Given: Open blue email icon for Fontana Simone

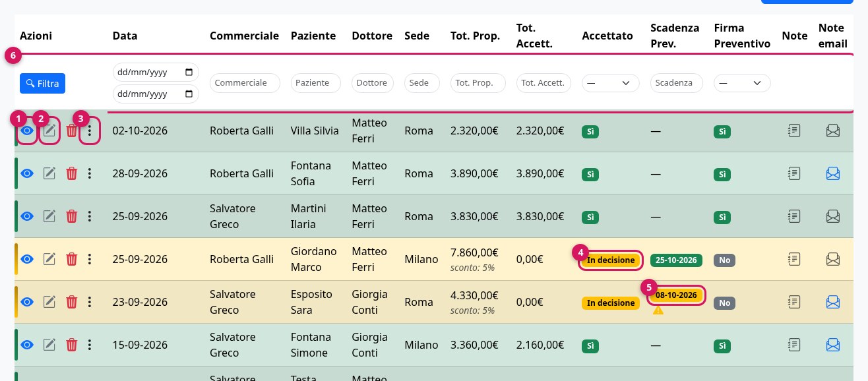Looking at the screenshot, I should (833, 345).
